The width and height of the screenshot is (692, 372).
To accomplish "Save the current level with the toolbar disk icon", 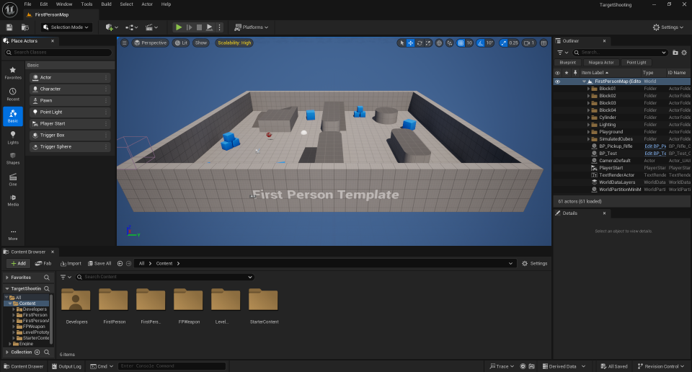I will point(9,27).
